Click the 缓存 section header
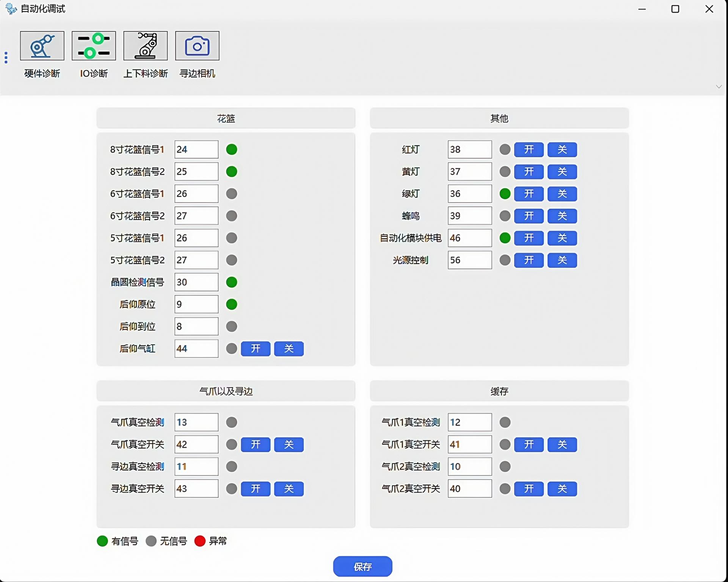This screenshot has width=728, height=582. 499,391
